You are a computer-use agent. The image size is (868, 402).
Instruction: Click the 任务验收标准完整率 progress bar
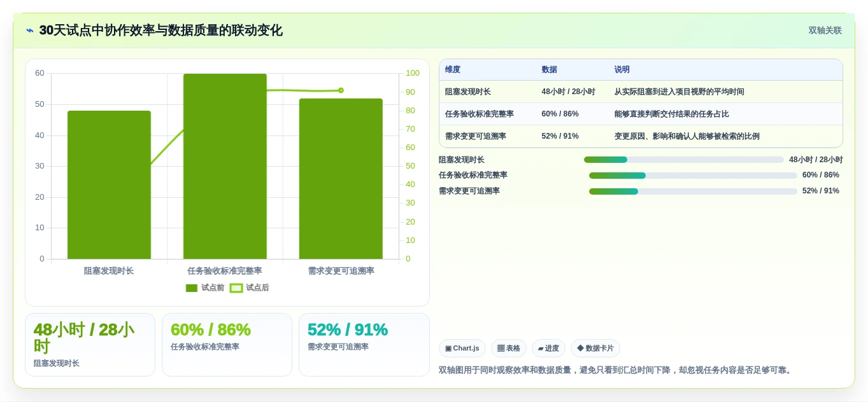click(693, 175)
